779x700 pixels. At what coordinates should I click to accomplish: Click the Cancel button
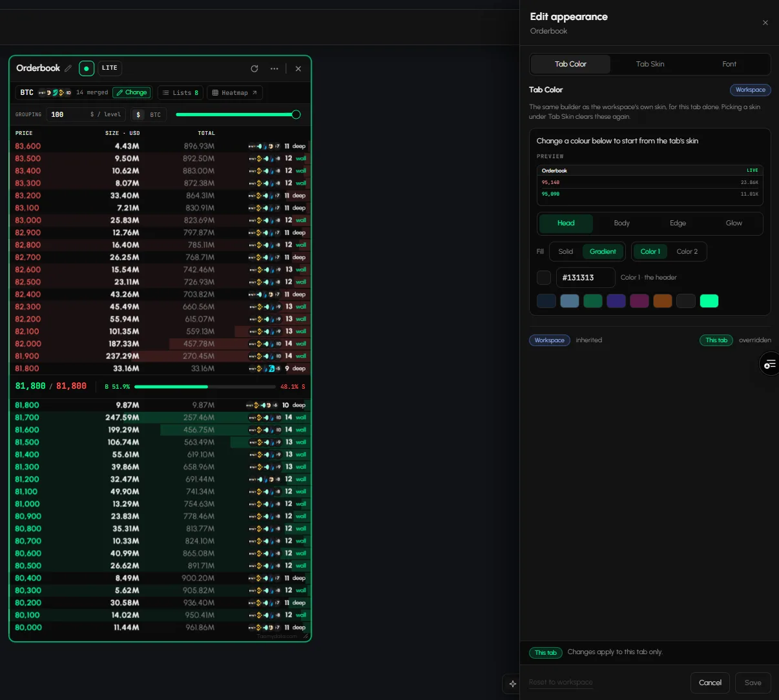pos(710,683)
